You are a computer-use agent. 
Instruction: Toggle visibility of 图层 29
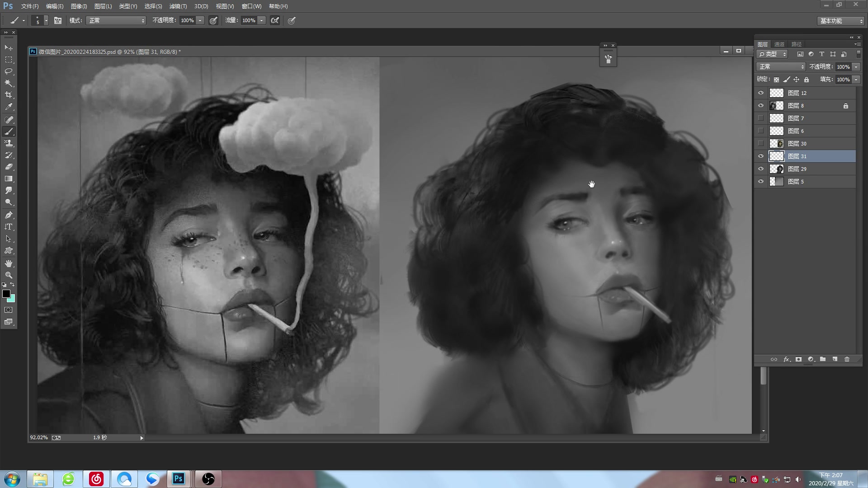pyautogui.click(x=761, y=169)
